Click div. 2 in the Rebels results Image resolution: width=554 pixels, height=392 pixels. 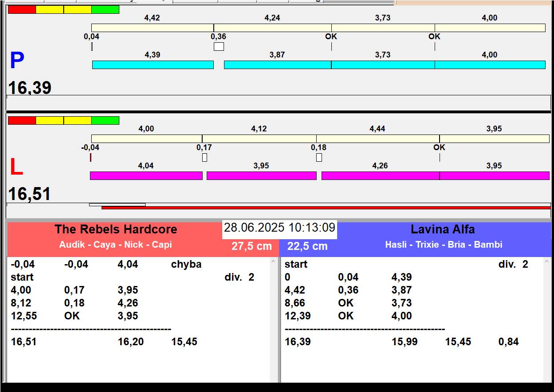[x=239, y=278]
